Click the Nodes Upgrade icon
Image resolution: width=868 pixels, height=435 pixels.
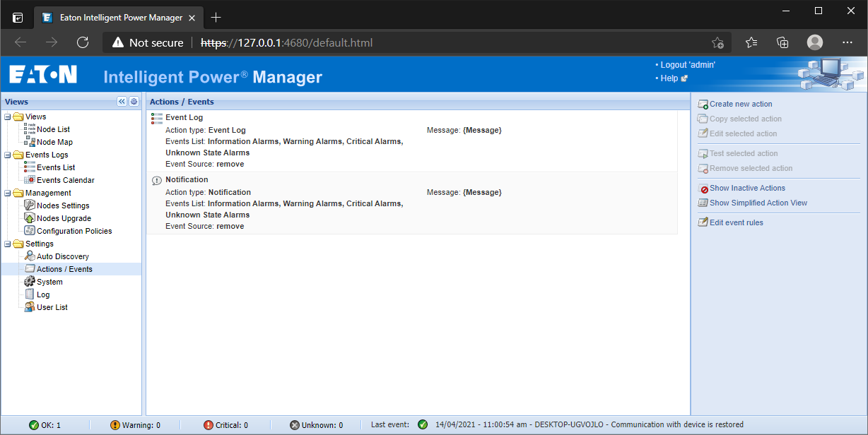coord(30,218)
